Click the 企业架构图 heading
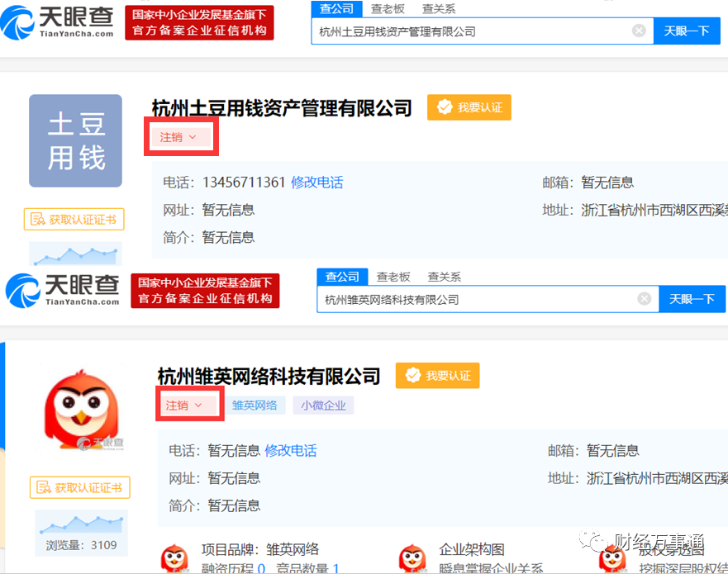The image size is (728, 574). (x=472, y=549)
